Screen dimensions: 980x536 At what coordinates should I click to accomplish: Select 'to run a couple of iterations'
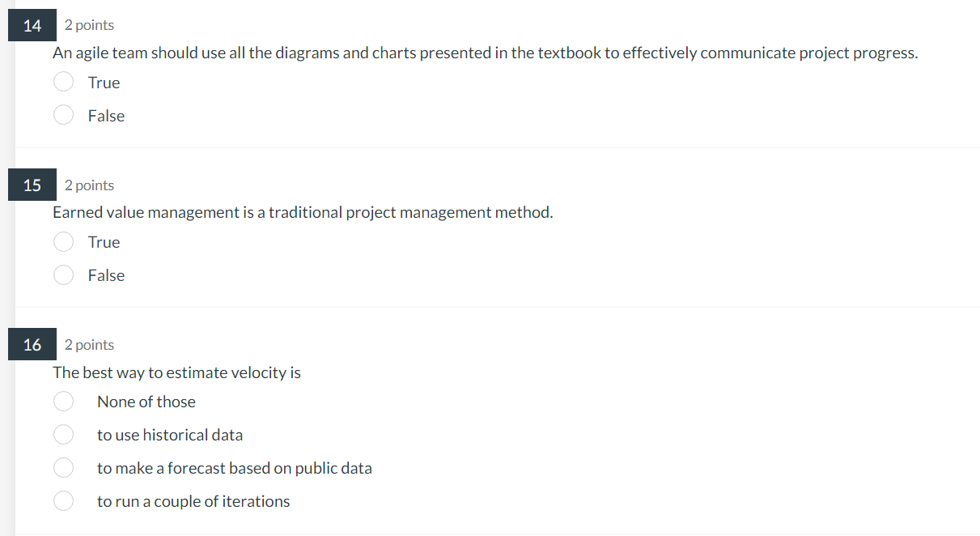[x=63, y=500]
